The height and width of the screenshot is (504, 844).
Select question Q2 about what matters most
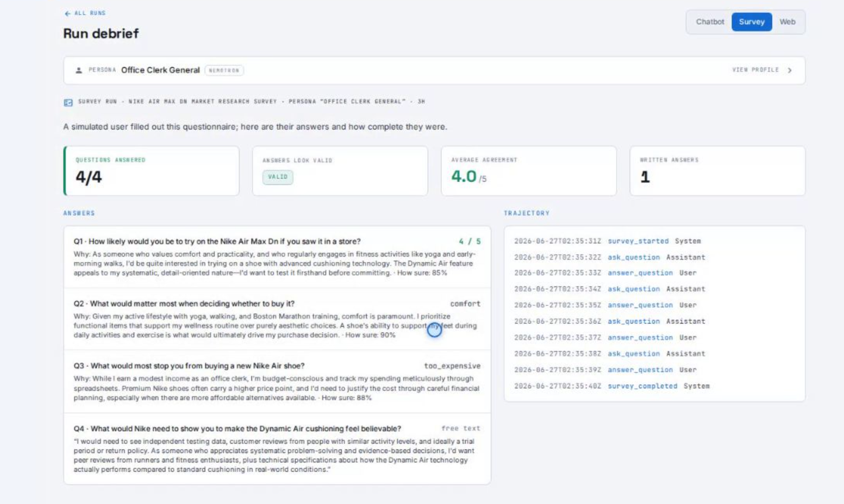184,304
